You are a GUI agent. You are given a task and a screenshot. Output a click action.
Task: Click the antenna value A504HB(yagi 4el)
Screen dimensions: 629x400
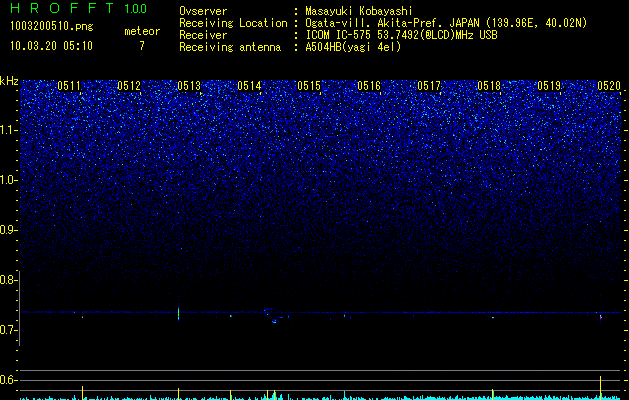[x=353, y=47]
